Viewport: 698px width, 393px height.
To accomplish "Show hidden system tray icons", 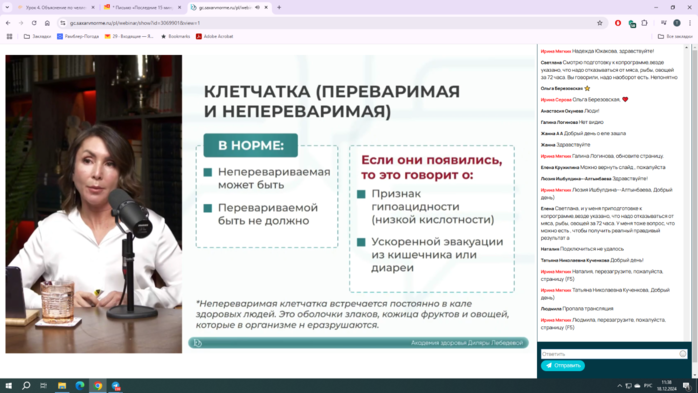I will (x=620, y=386).
